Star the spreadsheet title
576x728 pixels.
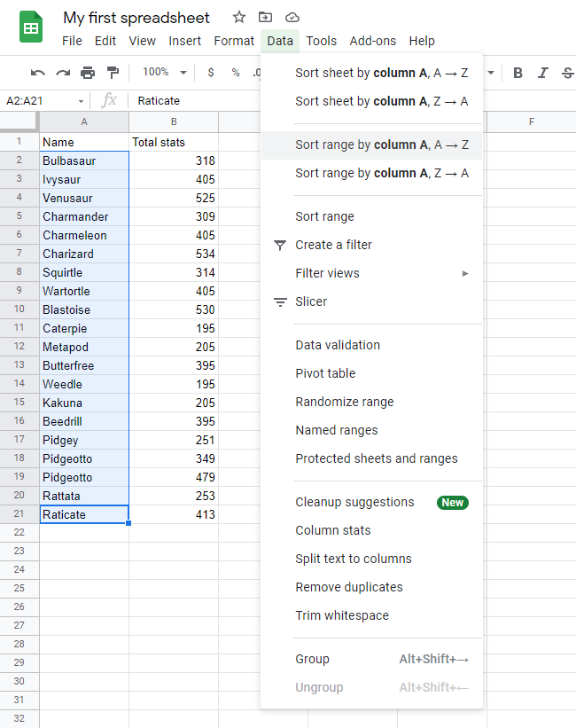pyautogui.click(x=239, y=18)
